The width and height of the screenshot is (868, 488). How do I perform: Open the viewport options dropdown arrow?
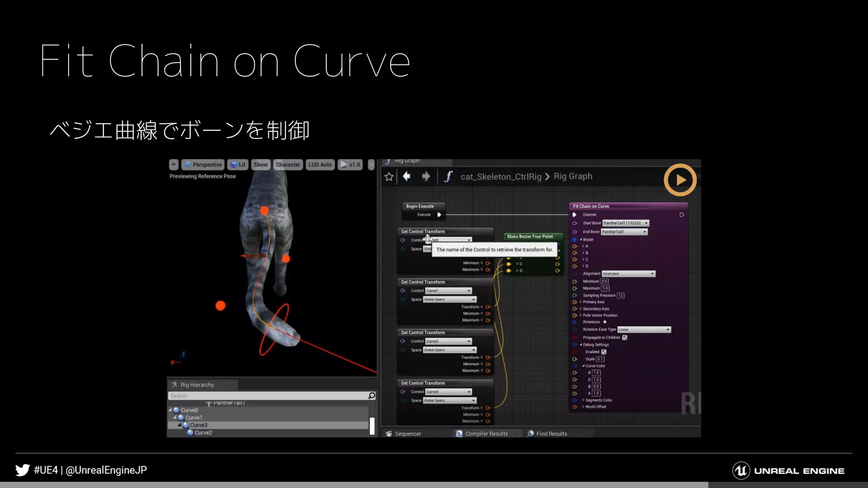click(173, 165)
